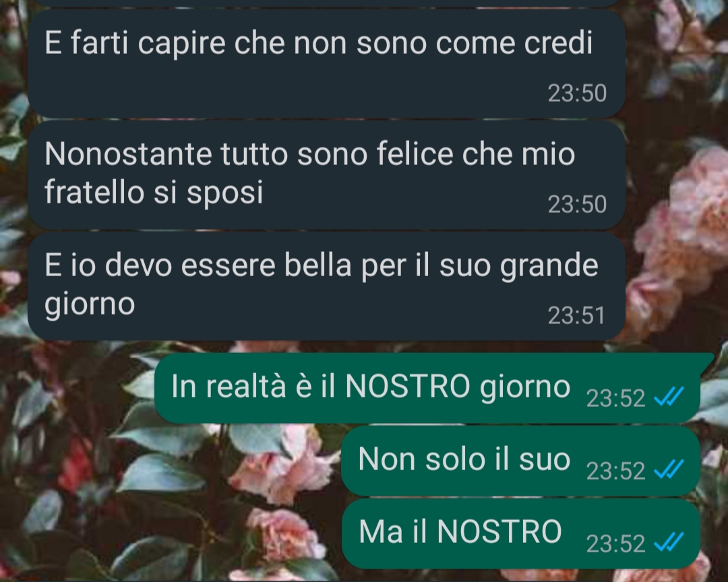Tap the word 'NOSTRO' in 'In realtà' message
Screen dimensions: 728x582
pos(408,386)
